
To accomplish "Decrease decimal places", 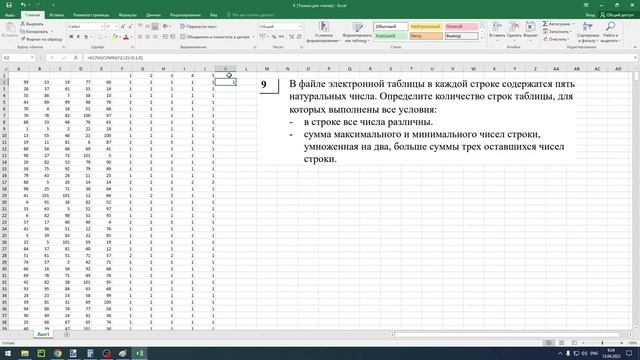I will (x=299, y=37).
